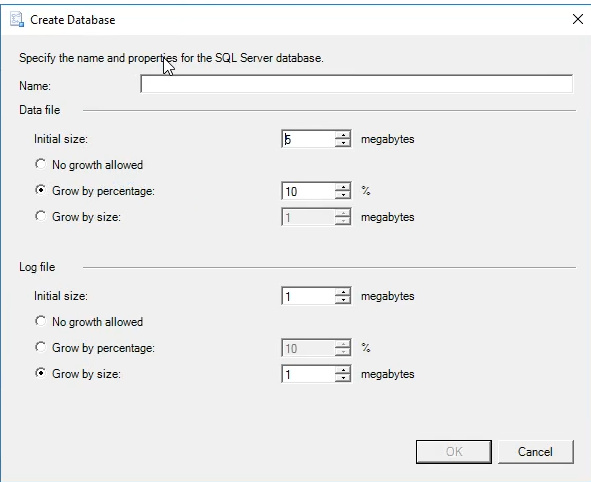
Task: Click the Name text field
Action: 357,84
